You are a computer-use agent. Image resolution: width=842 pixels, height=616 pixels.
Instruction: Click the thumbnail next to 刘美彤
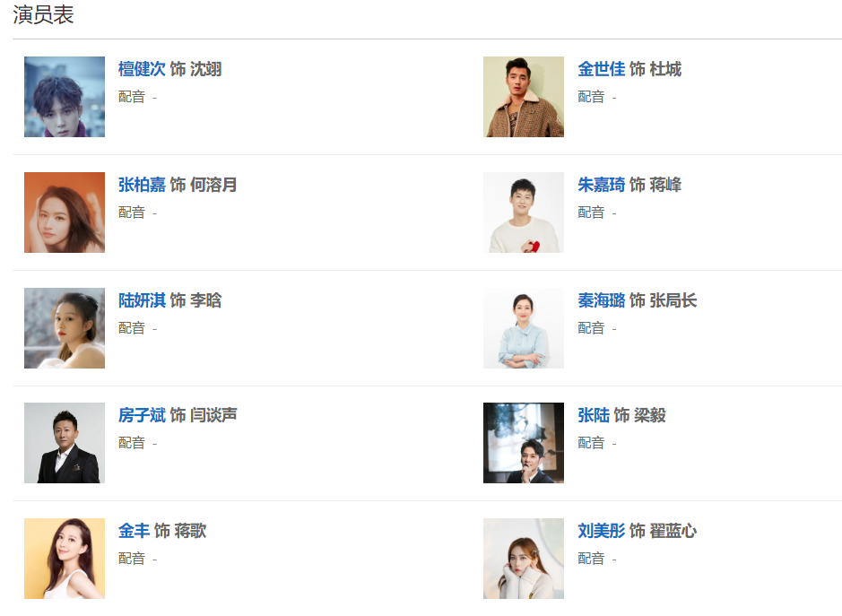pos(524,559)
